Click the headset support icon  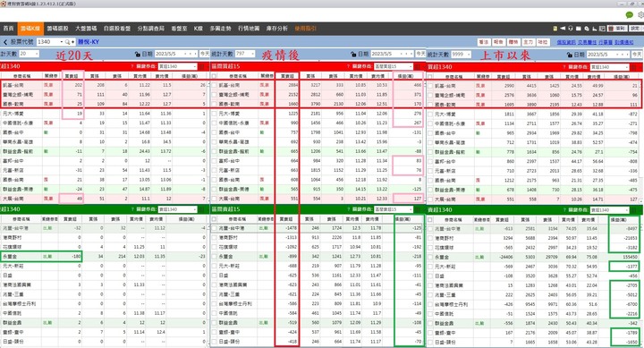tap(571, 29)
